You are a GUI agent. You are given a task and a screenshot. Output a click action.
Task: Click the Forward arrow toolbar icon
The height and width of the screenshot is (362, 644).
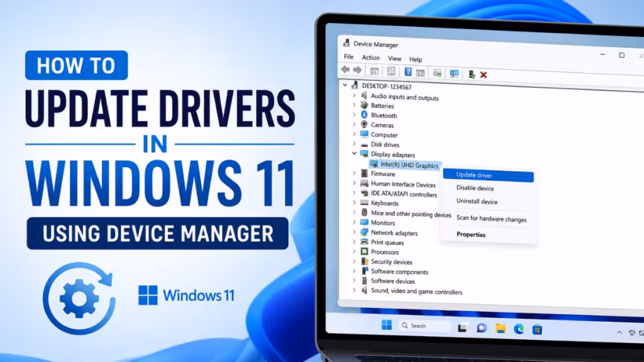(357, 70)
